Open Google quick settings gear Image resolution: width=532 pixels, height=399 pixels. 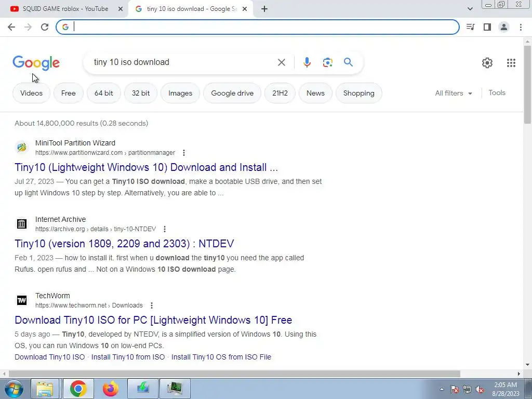point(487,63)
